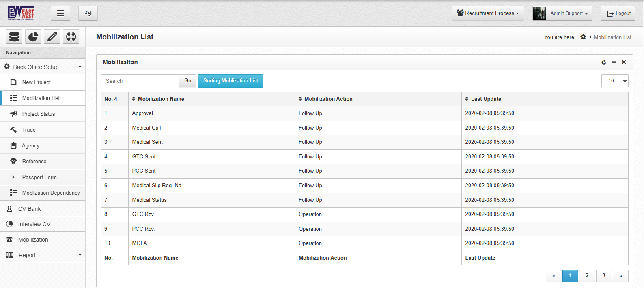Expand the Report navigation section
The width and height of the screenshot is (644, 288).
pos(43,255)
